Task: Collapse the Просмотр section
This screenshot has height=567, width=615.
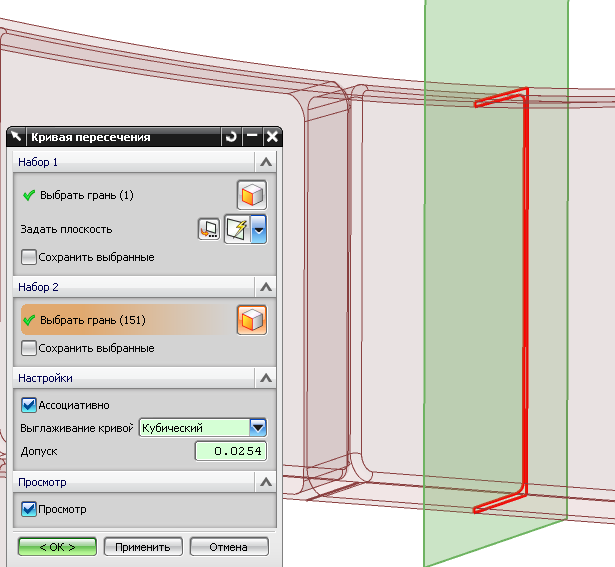Action: pyautogui.click(x=266, y=482)
